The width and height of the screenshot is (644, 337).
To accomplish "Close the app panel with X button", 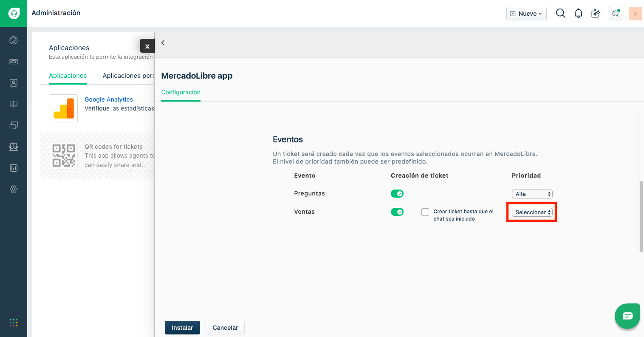I will tap(147, 46).
